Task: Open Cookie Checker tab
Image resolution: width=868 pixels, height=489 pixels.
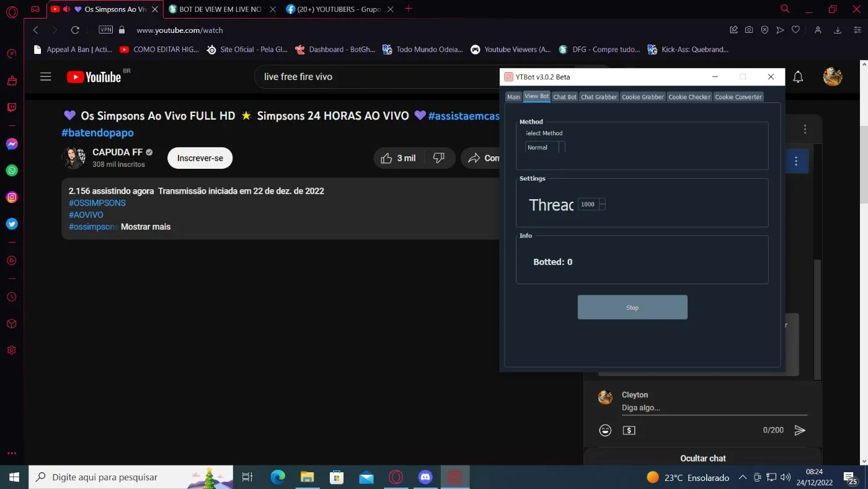Action: click(x=689, y=97)
